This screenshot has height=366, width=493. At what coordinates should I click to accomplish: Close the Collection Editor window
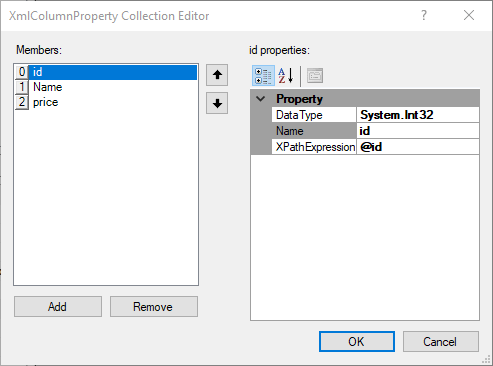tap(469, 15)
